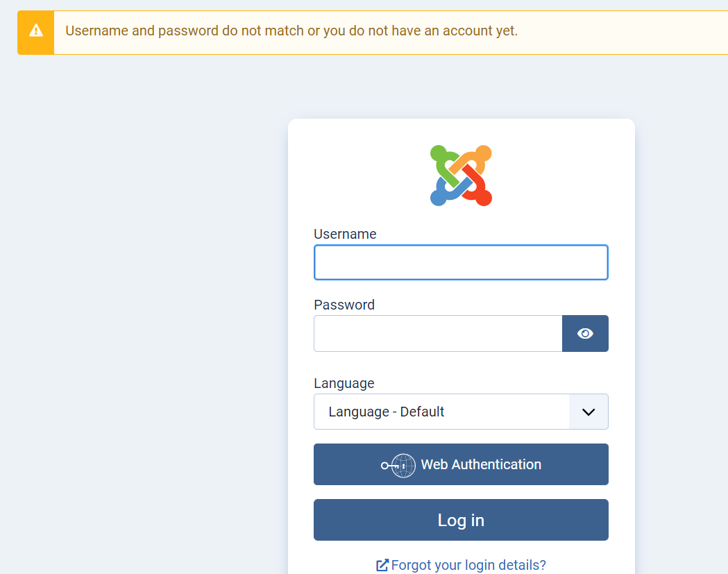Open the Forgot your login details link
Image resolution: width=728 pixels, height=574 pixels.
coord(468,565)
